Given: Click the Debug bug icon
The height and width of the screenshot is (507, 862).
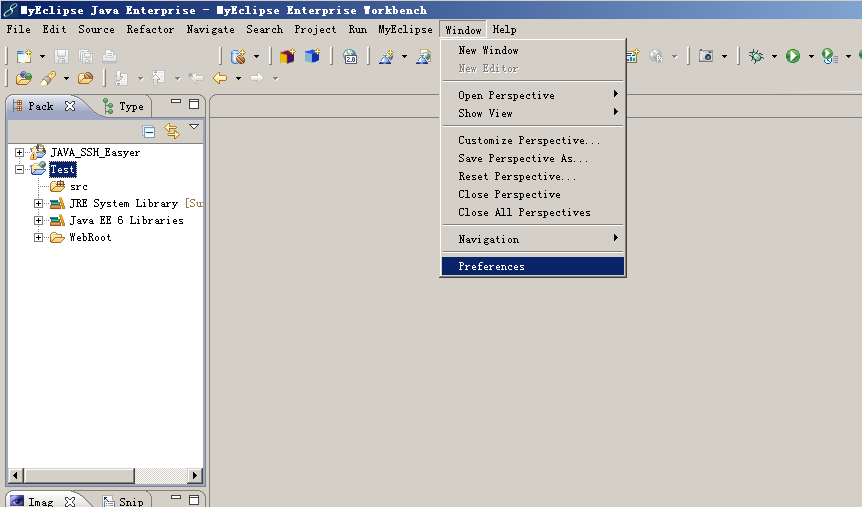Looking at the screenshot, I should pyautogui.click(x=756, y=56).
